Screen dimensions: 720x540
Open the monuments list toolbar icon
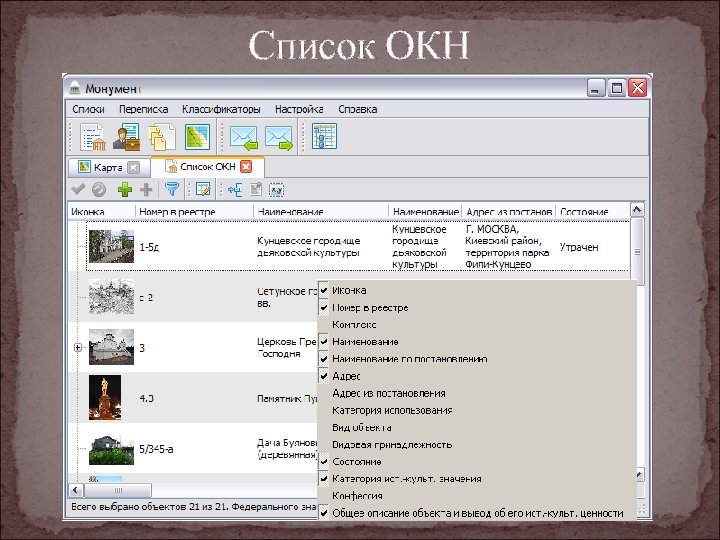pyautogui.click(x=93, y=137)
